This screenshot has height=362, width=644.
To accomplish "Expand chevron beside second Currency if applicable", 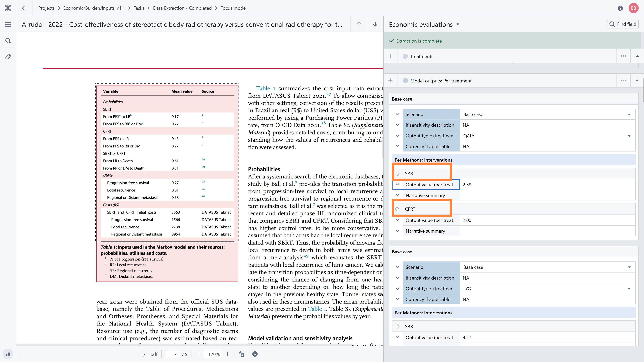I will [x=397, y=299].
